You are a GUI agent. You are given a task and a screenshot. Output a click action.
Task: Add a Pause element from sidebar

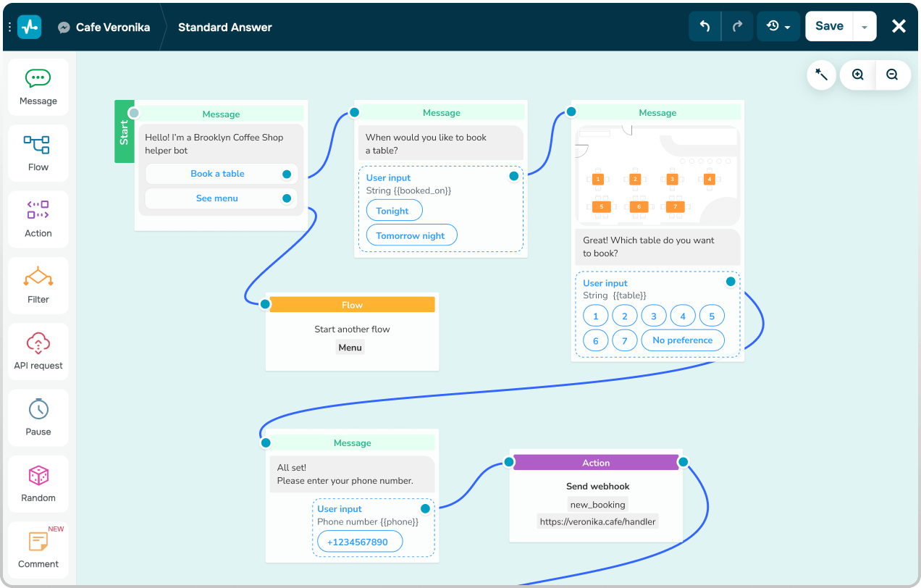tap(38, 418)
